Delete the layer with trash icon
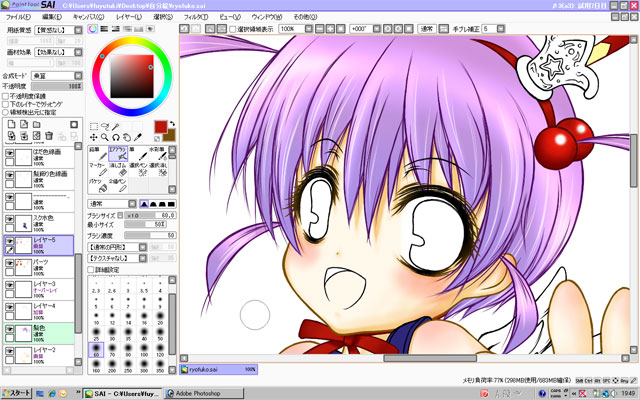The image size is (640, 400). (x=49, y=136)
